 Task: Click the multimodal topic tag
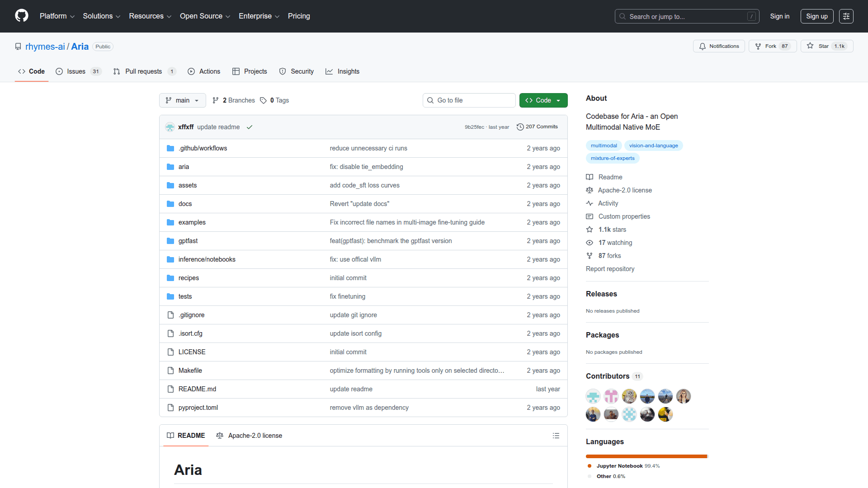604,145
